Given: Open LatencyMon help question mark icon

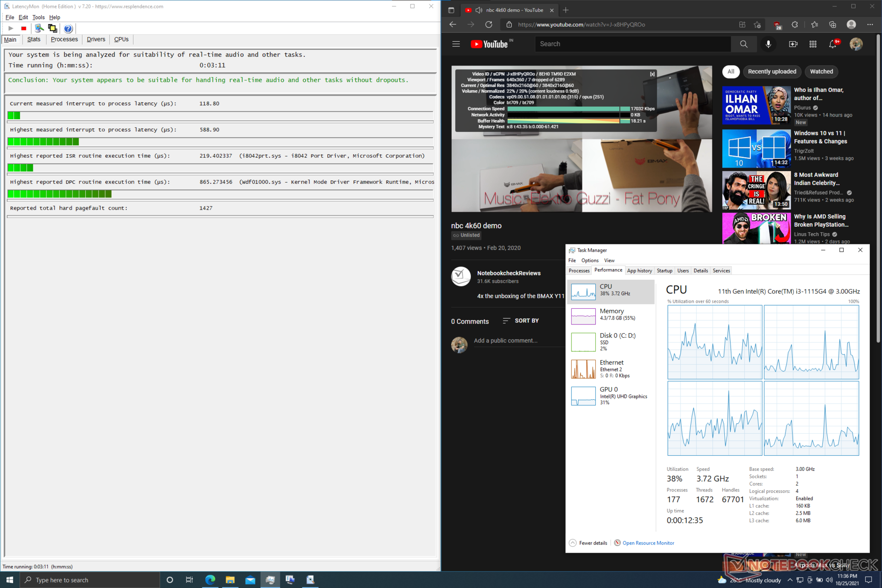Looking at the screenshot, I should pyautogui.click(x=68, y=28).
